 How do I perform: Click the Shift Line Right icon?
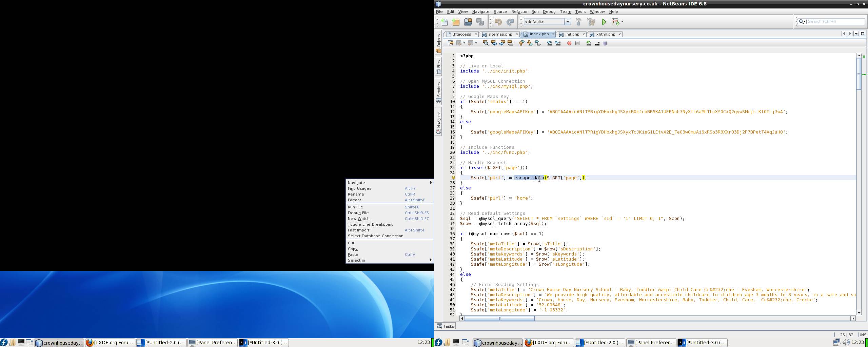click(558, 43)
